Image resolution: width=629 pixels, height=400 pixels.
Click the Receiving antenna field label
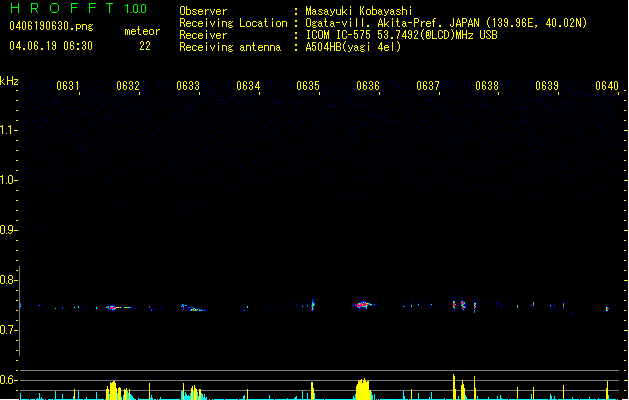tap(230, 47)
